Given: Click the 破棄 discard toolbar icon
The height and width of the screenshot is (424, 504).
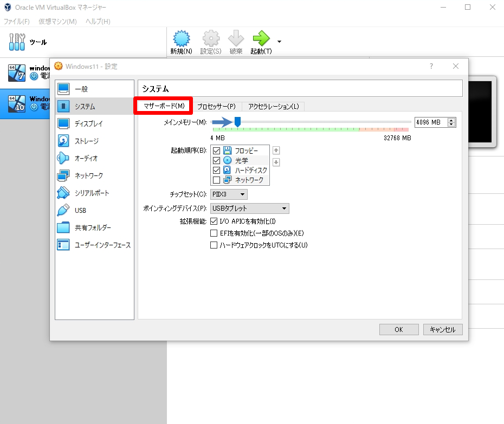Looking at the screenshot, I should (x=236, y=38).
